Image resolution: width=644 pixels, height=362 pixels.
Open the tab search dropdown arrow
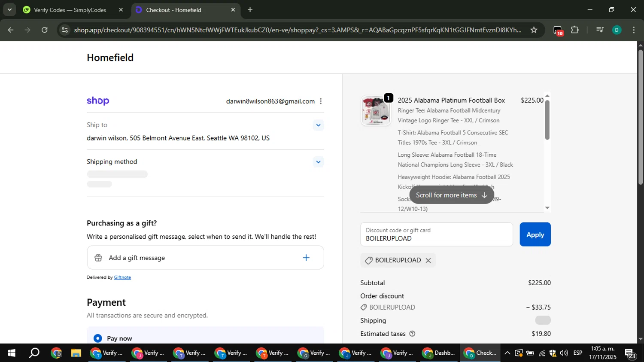(x=9, y=9)
